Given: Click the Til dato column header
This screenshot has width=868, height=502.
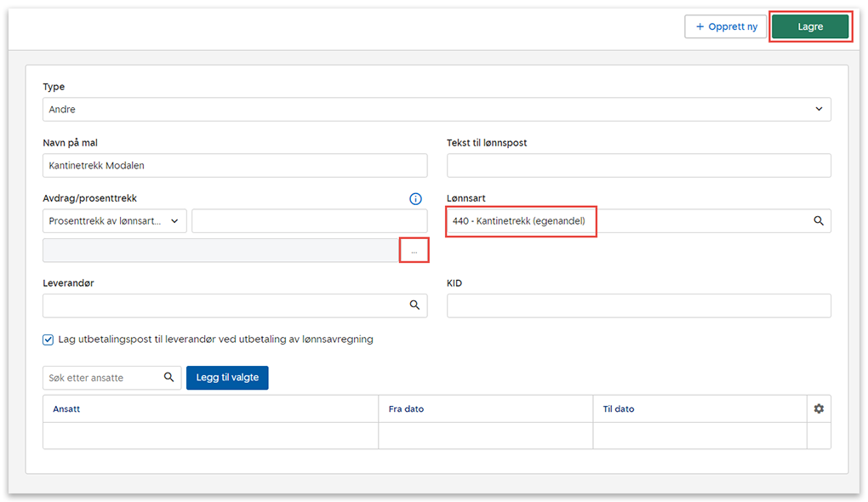Looking at the screenshot, I should [619, 409].
